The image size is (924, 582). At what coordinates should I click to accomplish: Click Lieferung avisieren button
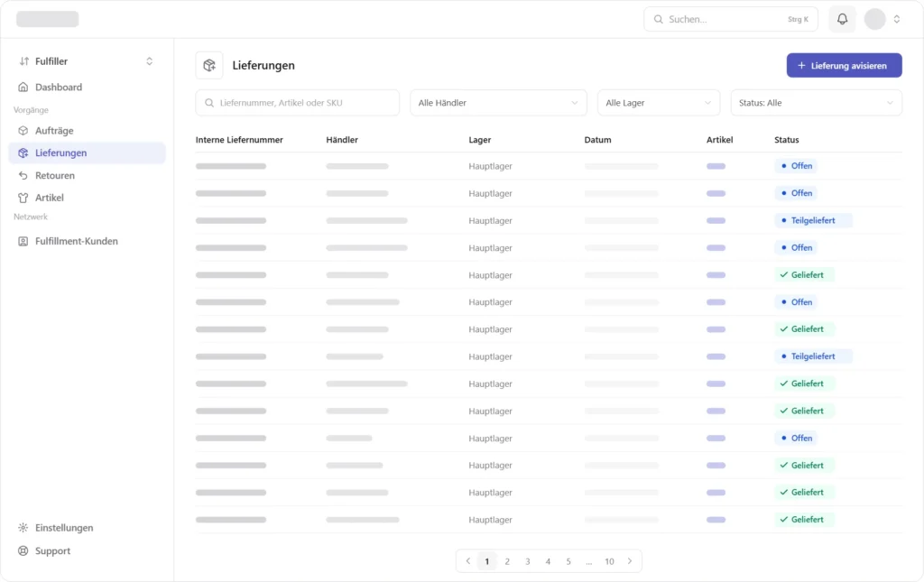(x=844, y=65)
